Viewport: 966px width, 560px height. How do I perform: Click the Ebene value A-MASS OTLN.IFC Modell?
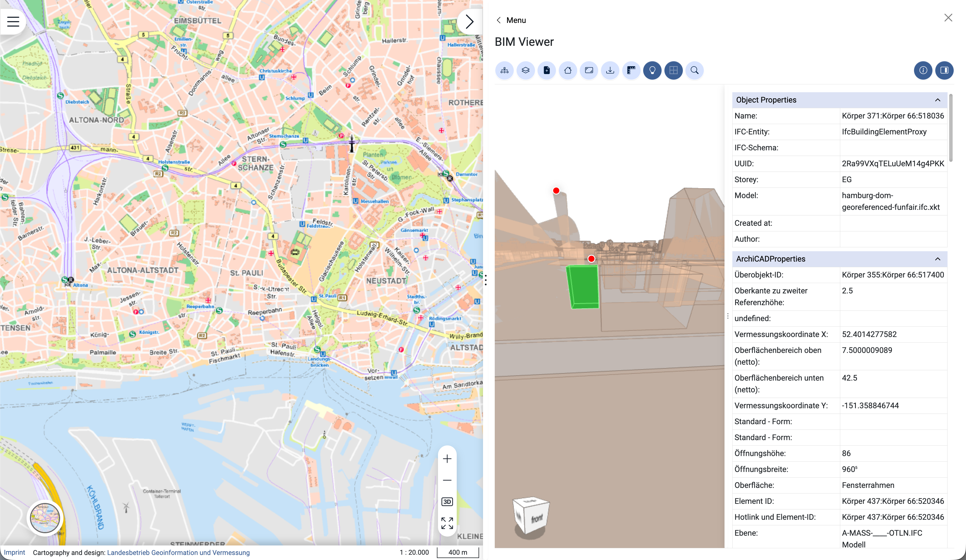(882, 538)
